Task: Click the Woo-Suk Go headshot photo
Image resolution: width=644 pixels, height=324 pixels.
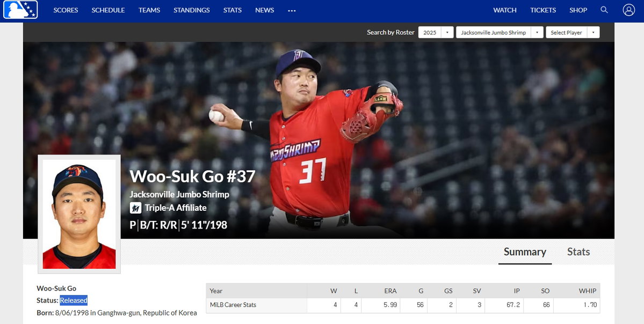Action: (x=79, y=214)
